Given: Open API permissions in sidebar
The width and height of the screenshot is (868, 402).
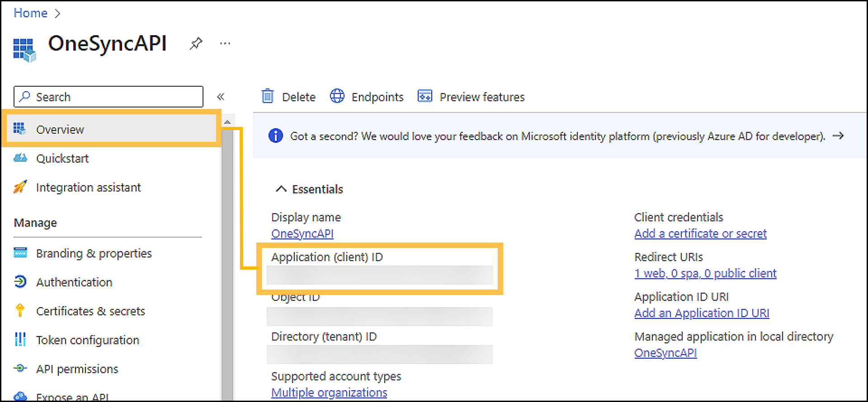Looking at the screenshot, I should tap(77, 369).
